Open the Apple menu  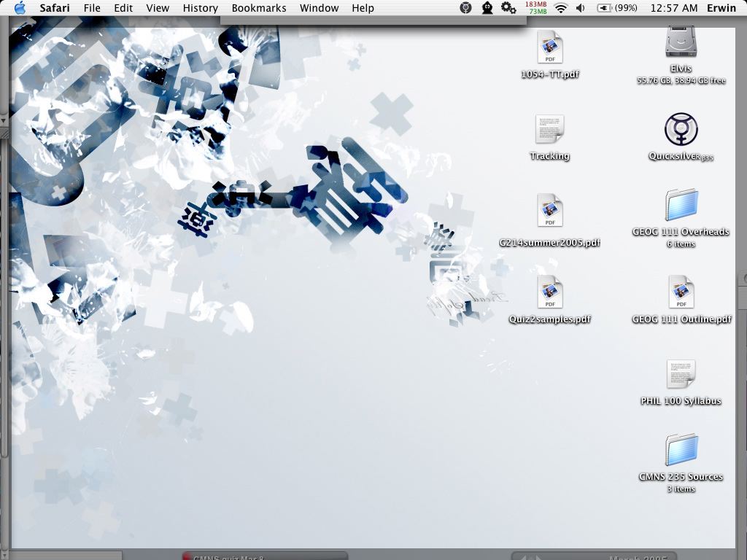(x=20, y=8)
